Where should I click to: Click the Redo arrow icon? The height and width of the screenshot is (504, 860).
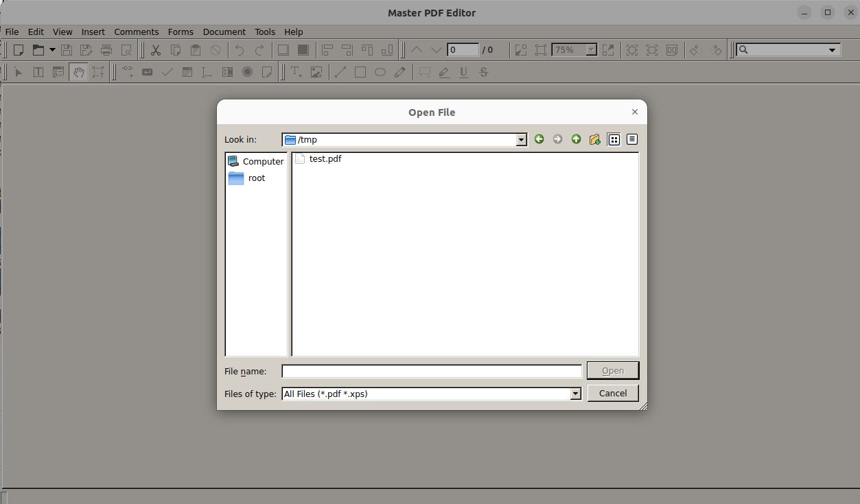[x=259, y=50]
